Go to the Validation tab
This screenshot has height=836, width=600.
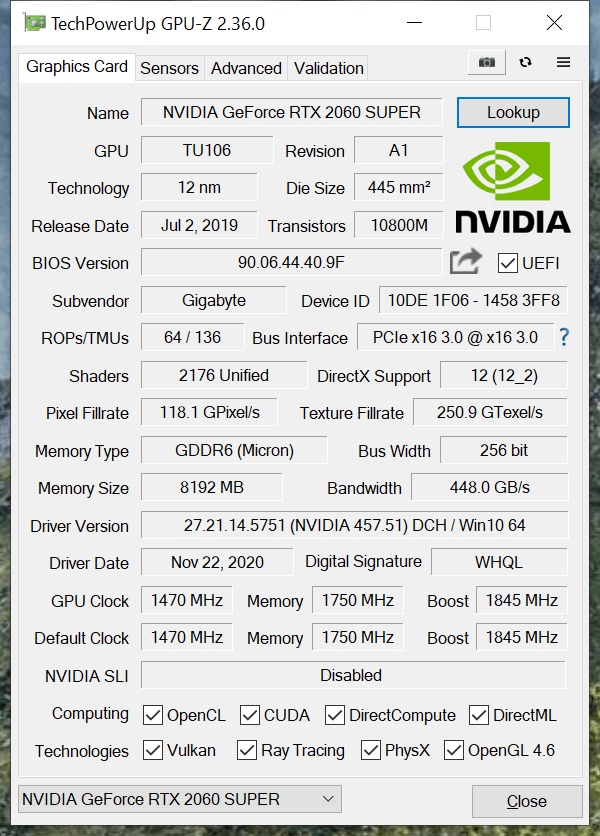[328, 68]
